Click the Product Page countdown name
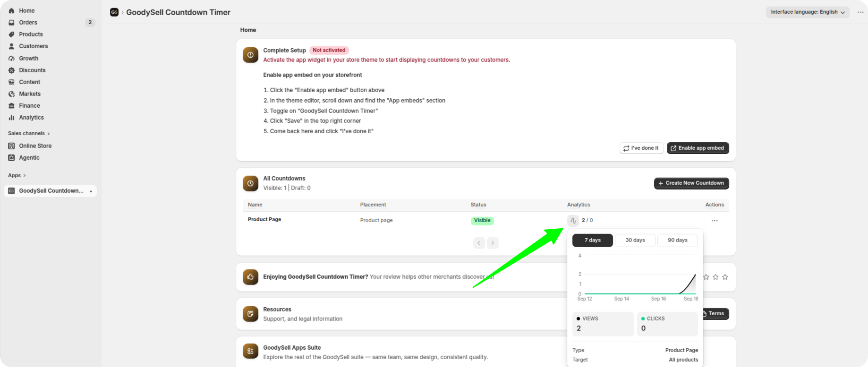 pyautogui.click(x=264, y=219)
